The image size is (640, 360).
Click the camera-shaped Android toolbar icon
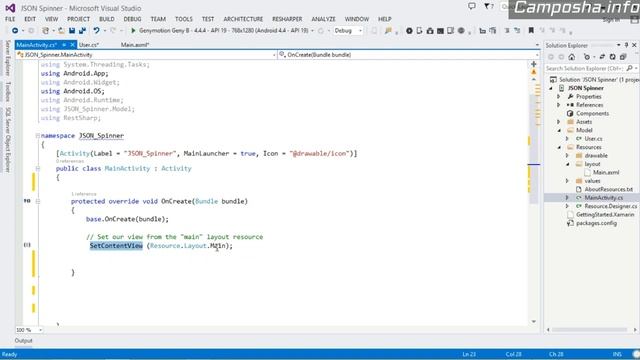430,31
